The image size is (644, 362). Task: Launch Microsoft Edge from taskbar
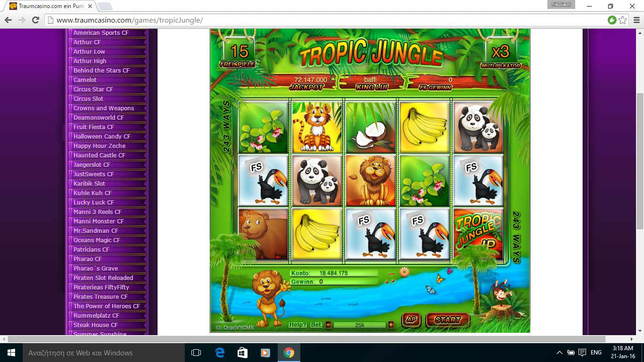[x=220, y=353]
